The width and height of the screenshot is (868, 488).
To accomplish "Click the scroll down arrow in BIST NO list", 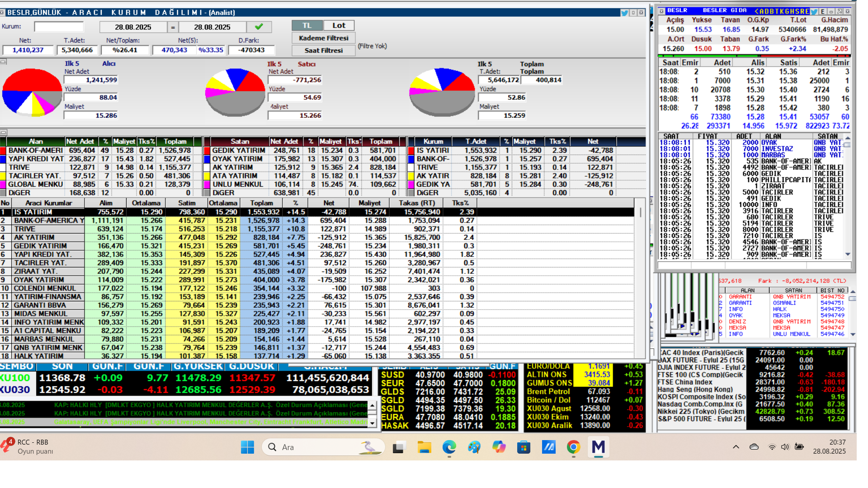I will [853, 334].
